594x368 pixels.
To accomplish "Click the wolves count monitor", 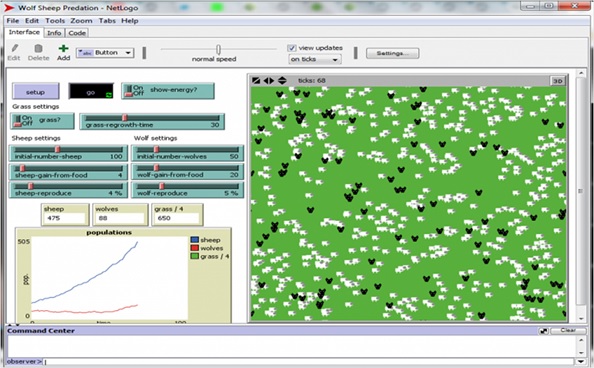I will click(121, 215).
